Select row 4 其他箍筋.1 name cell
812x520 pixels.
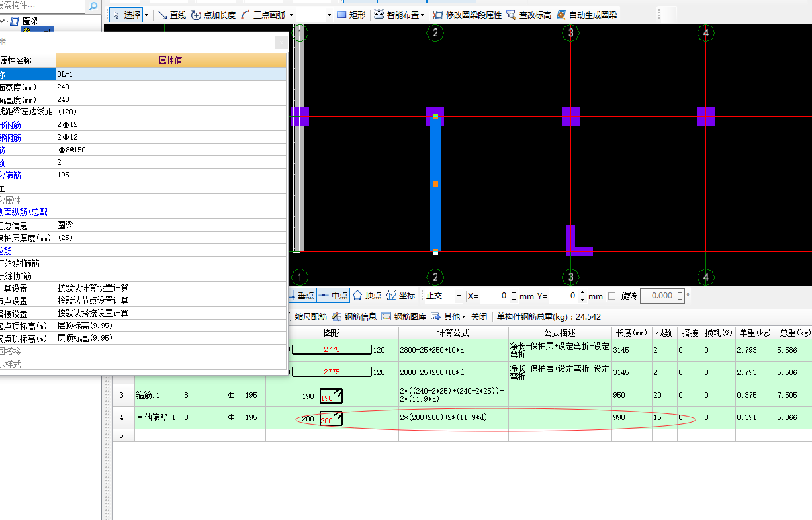[x=159, y=418]
